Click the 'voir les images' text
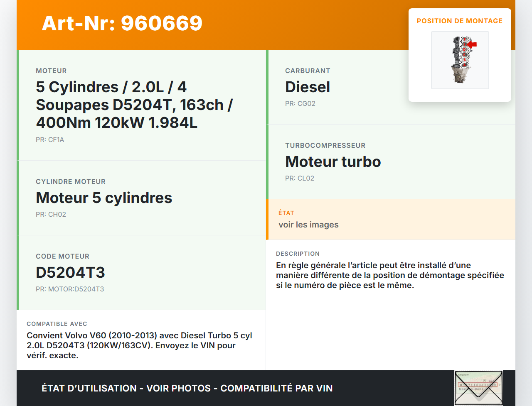 click(x=308, y=225)
